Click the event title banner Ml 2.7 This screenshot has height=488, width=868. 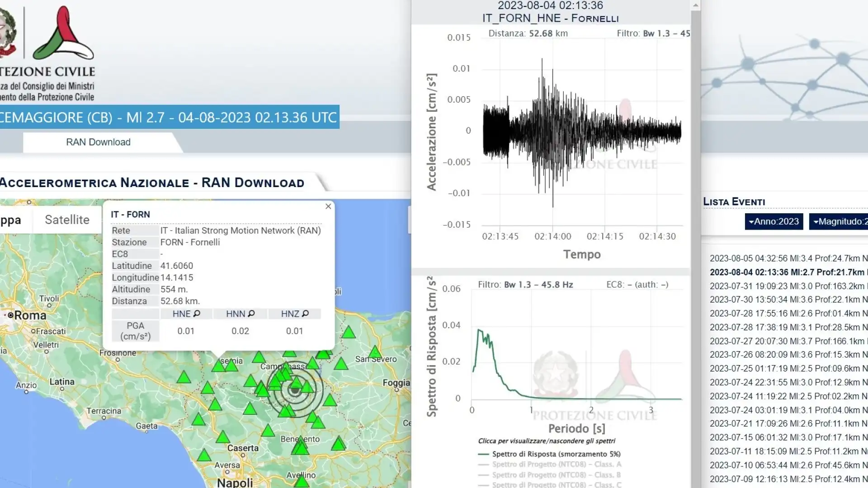point(170,117)
